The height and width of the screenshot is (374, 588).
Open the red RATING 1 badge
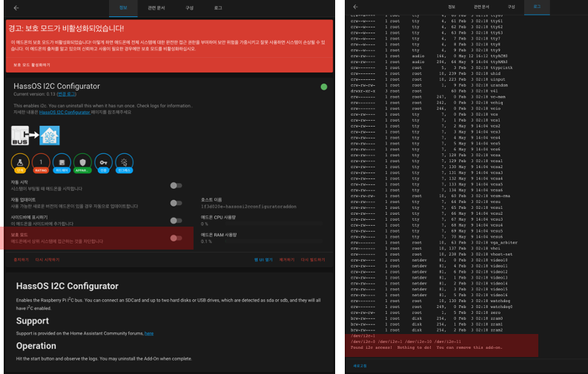(41, 163)
